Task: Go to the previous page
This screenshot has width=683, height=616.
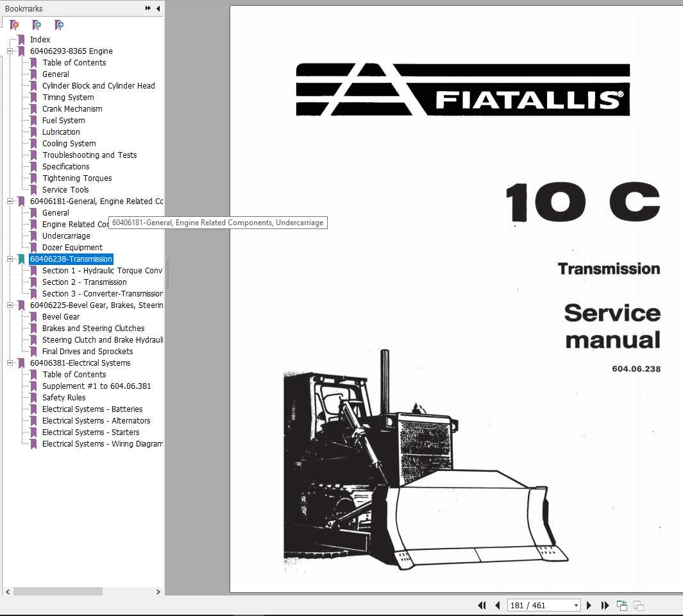Action: (x=498, y=605)
